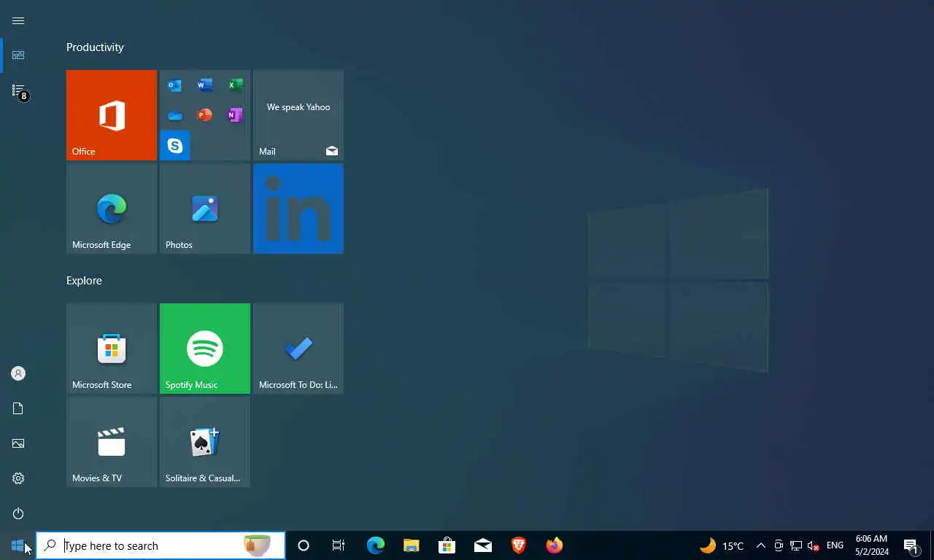This screenshot has width=934, height=560.
Task: Open the Action Center notifications
Action: (x=911, y=545)
